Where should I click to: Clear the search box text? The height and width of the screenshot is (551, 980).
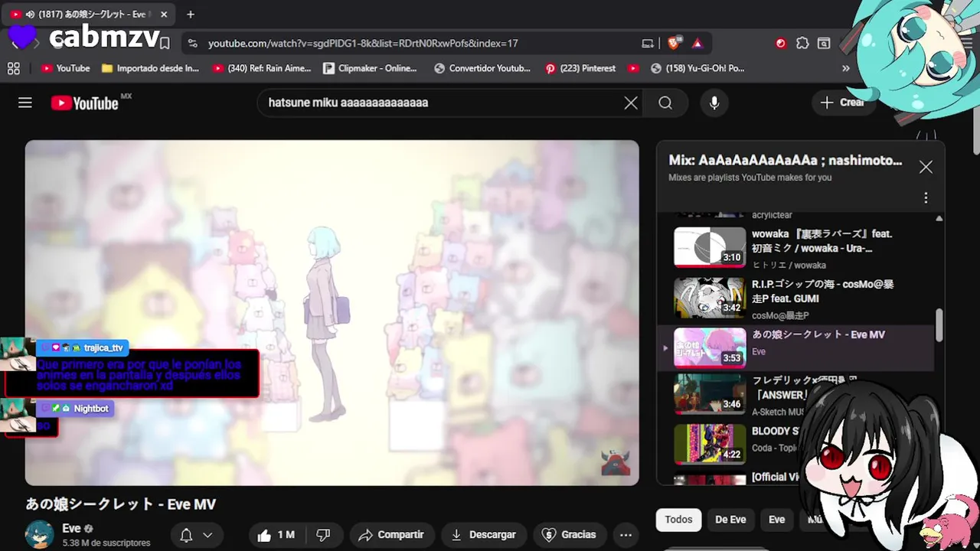tap(631, 103)
